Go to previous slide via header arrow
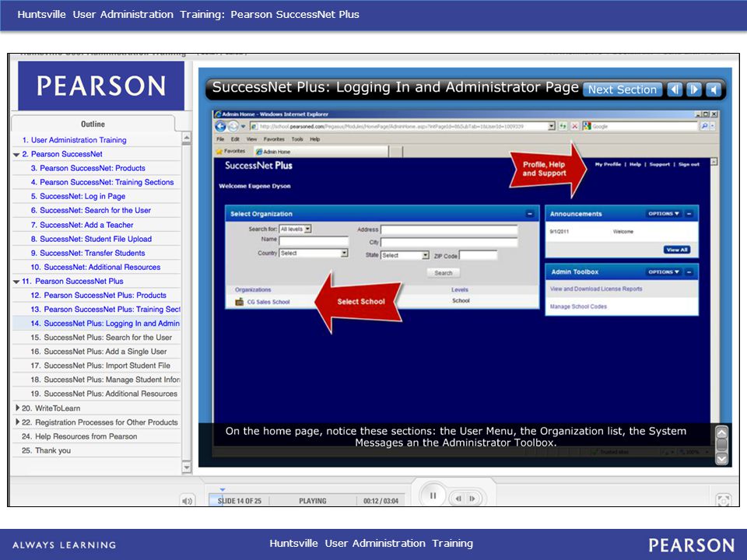747x560 pixels. point(675,89)
